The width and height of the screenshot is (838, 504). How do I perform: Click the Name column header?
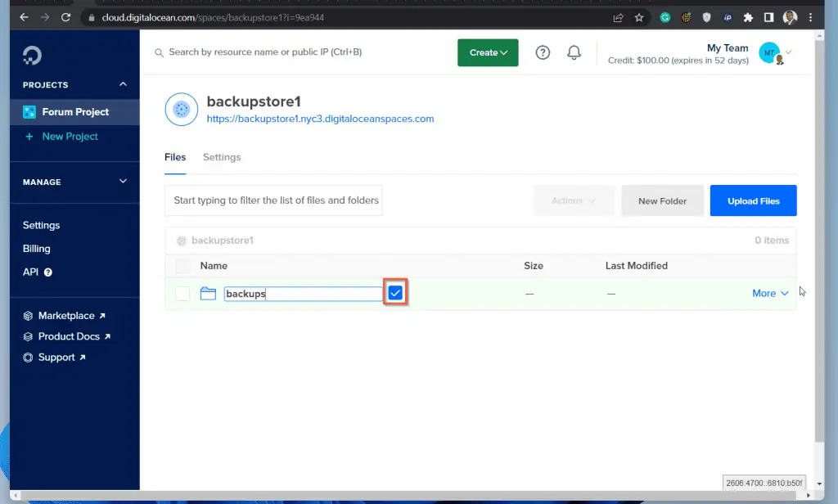[214, 266]
